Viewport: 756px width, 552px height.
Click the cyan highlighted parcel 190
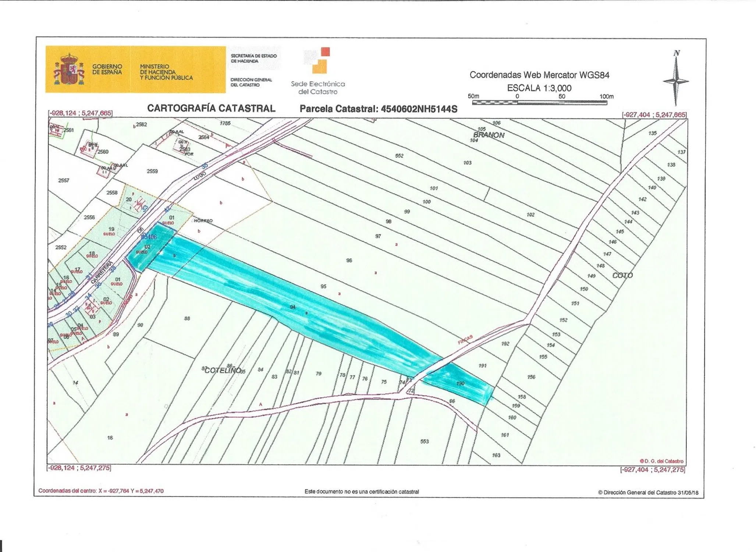460,383
